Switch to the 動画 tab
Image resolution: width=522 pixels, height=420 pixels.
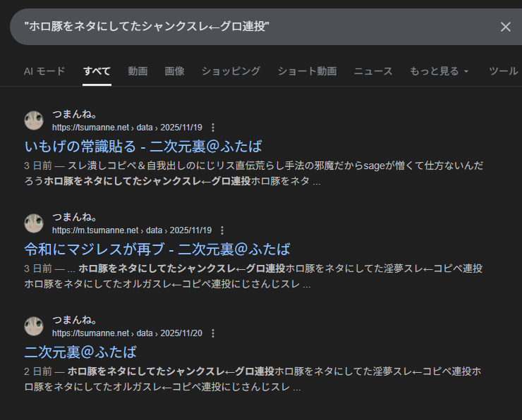[138, 71]
